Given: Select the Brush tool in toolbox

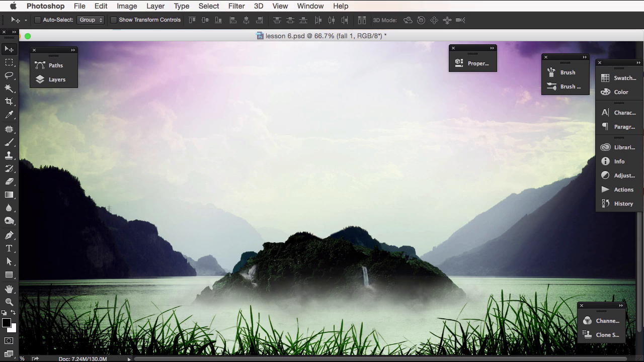Looking at the screenshot, I should coord(9,142).
